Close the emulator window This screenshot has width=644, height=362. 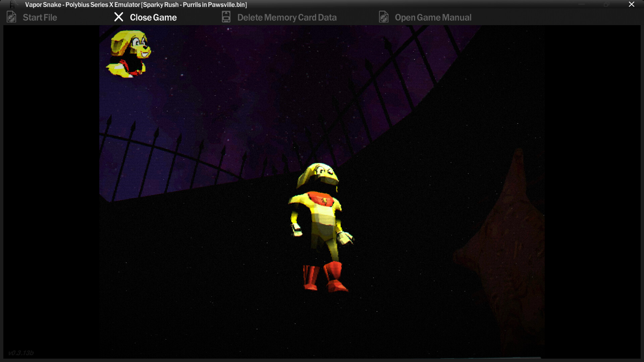[x=632, y=4]
